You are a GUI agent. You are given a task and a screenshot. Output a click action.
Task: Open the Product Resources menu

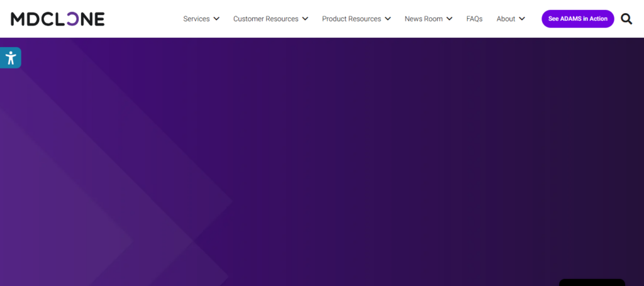pos(352,19)
